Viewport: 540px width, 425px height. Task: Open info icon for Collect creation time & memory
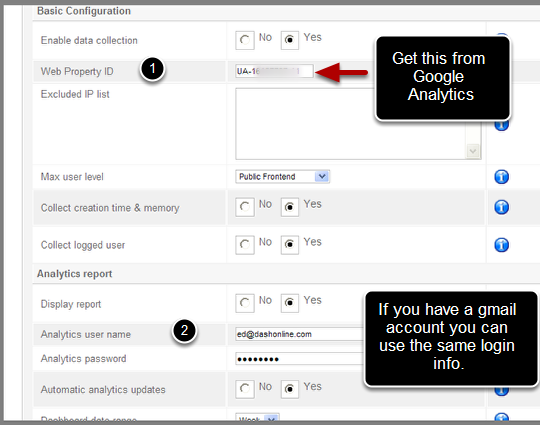(501, 207)
